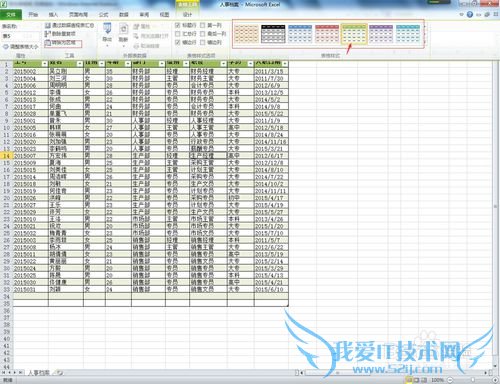Screen dimensions: 500x384
Task: Click the table Properties (属性) icon
Action: click(136, 26)
